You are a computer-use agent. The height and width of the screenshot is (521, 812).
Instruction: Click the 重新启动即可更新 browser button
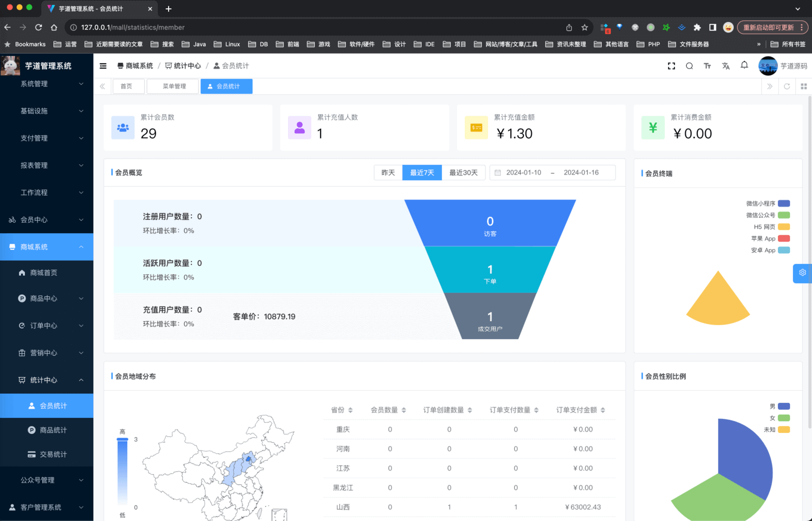point(768,28)
